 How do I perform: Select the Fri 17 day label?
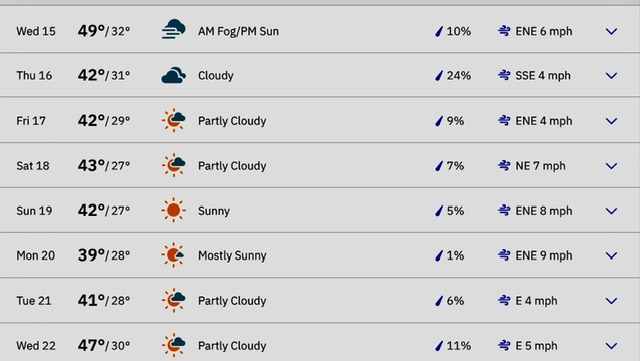tap(31, 121)
